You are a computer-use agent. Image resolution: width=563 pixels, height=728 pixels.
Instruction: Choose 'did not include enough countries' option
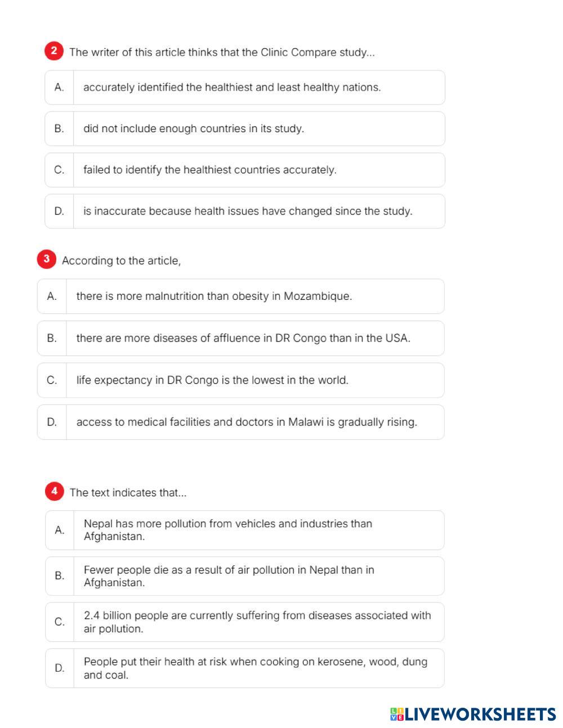[x=244, y=129]
